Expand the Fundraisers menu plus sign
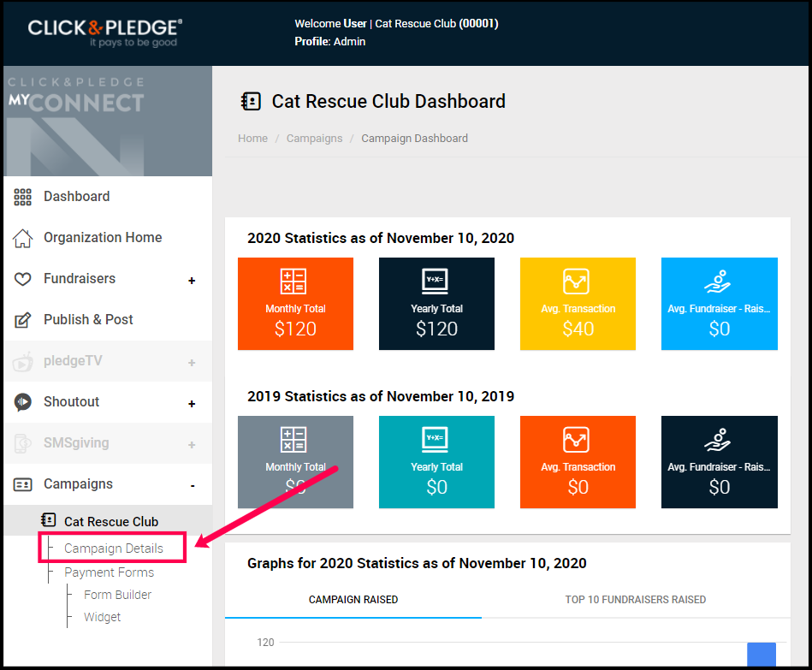 pos(192,281)
